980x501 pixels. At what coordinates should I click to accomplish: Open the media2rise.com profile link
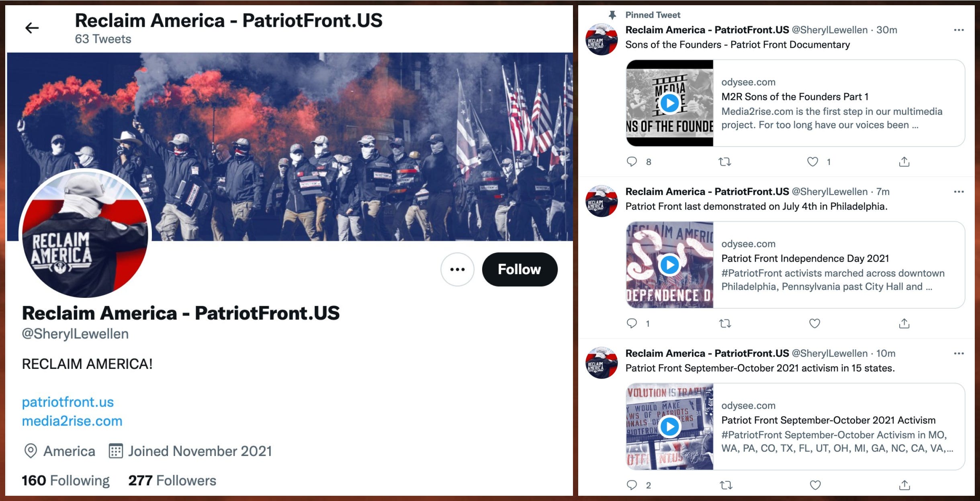[x=72, y=421]
